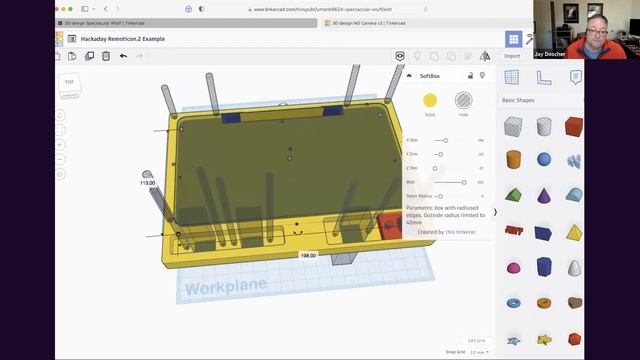The image size is (640, 360).
Task: Click the Ungroup shapes icon
Action: [x=451, y=56]
